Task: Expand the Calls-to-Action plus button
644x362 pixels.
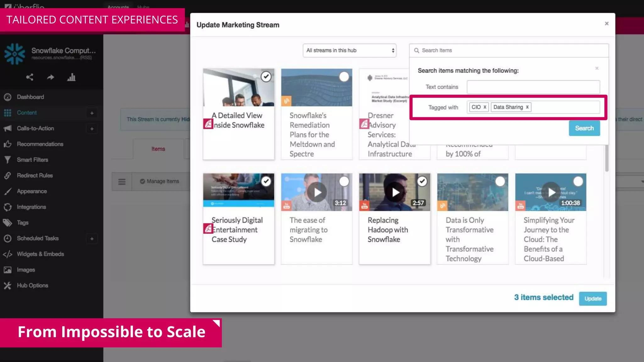Action: (92, 129)
